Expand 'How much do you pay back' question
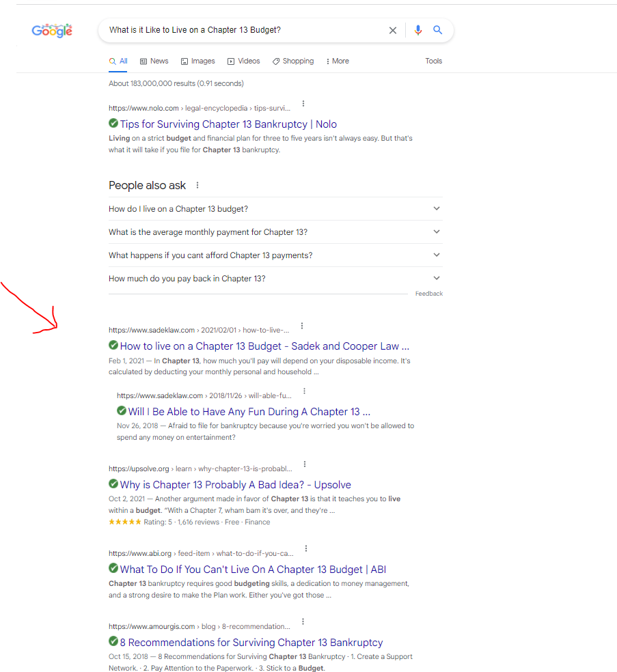 click(x=275, y=278)
